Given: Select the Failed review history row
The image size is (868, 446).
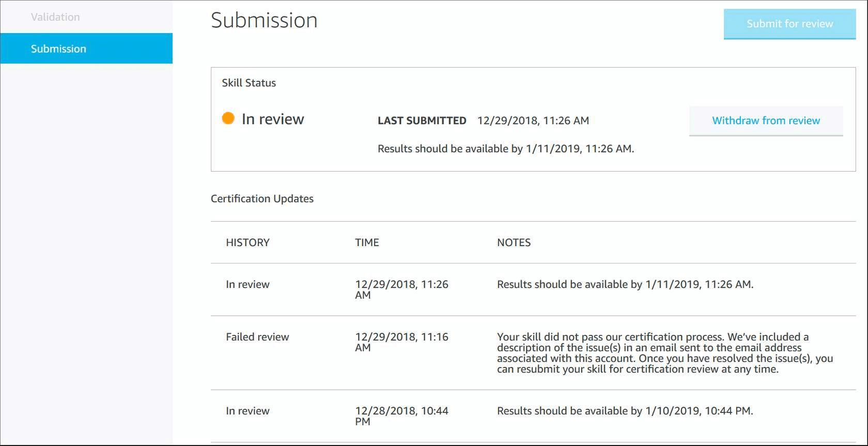Looking at the screenshot, I should (x=257, y=336).
